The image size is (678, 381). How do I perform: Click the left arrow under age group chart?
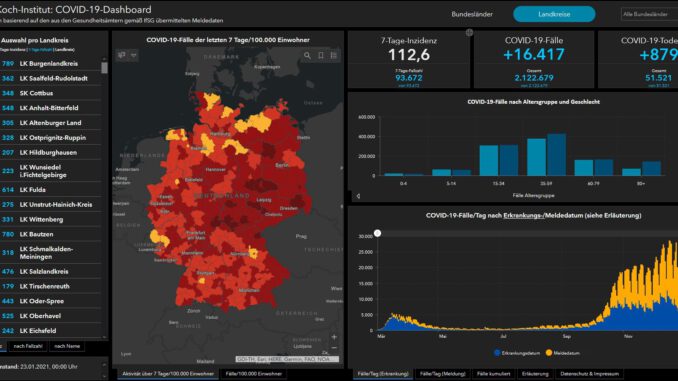pos(358,196)
